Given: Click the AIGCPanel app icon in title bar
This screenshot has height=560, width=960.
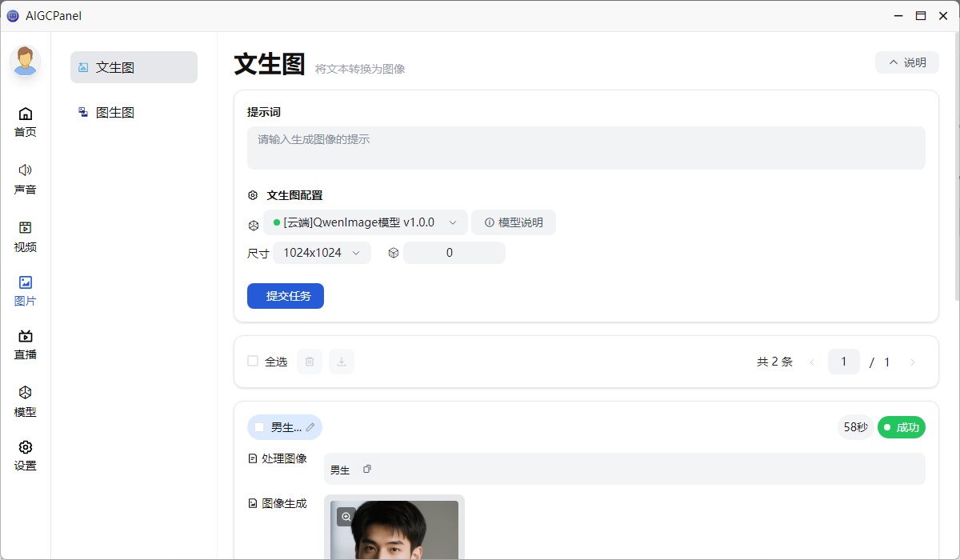Looking at the screenshot, I should pyautogui.click(x=13, y=15).
